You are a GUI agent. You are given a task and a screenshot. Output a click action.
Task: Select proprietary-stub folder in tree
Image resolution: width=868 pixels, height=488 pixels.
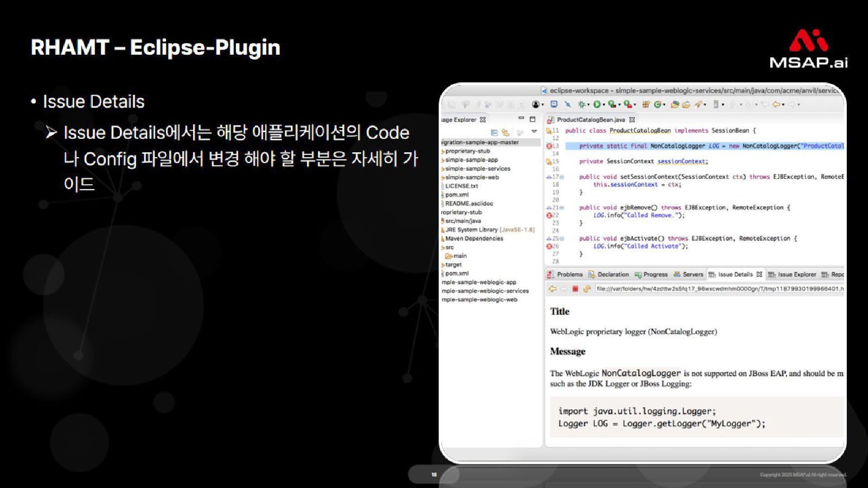[466, 151]
